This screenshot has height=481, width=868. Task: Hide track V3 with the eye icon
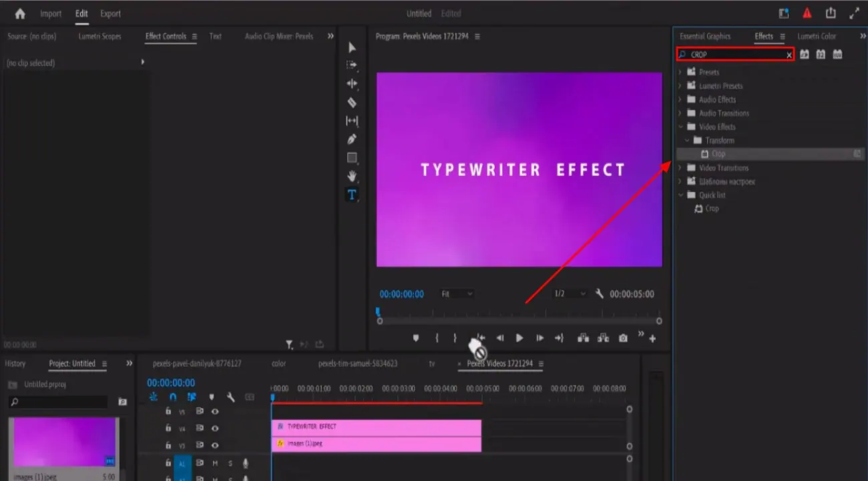pyautogui.click(x=215, y=445)
